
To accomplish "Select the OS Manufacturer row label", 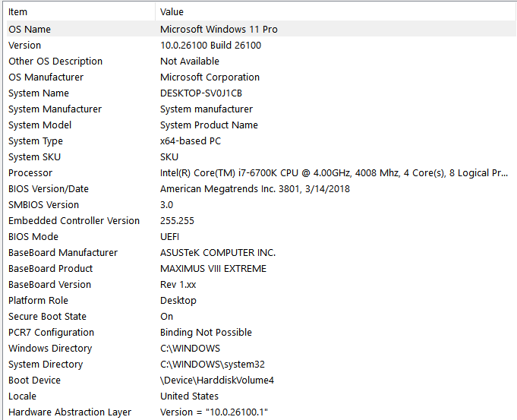I will coord(46,77).
